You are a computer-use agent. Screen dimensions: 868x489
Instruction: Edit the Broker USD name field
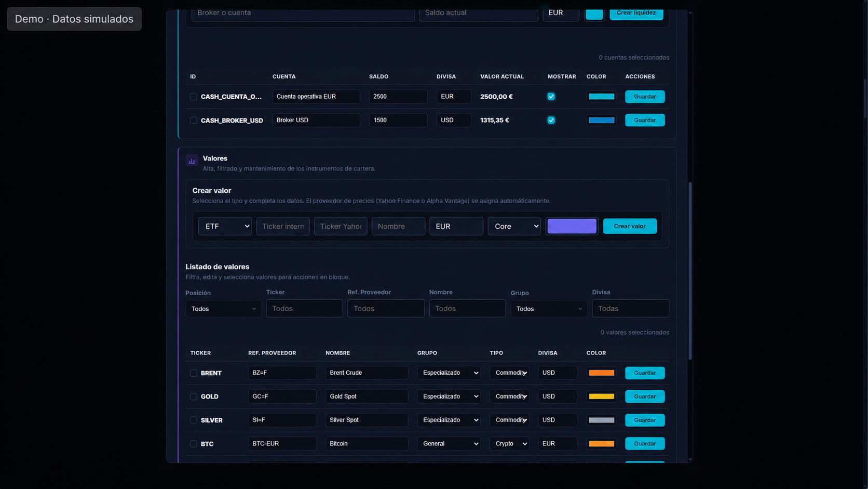(316, 120)
